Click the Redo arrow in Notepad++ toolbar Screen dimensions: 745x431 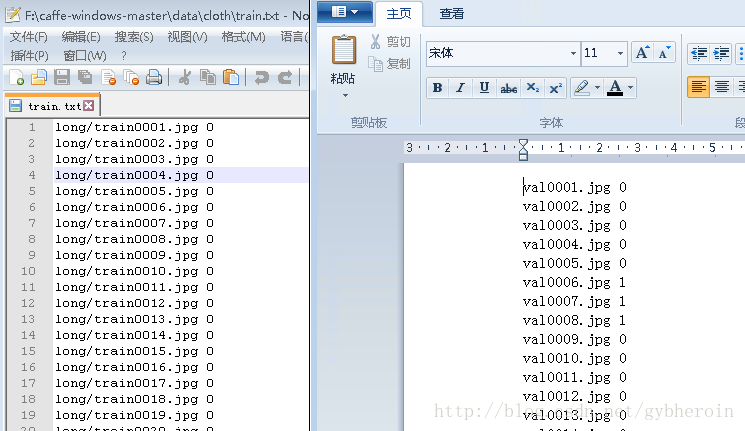[285, 77]
